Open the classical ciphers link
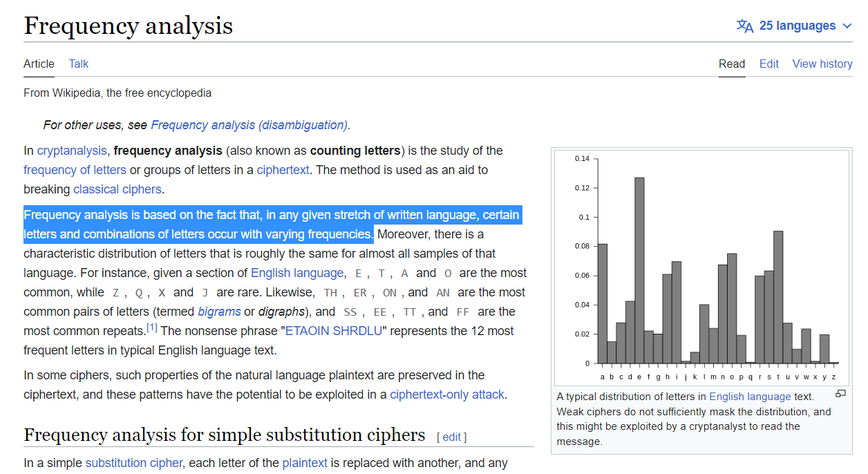Image resolution: width=868 pixels, height=474 pixels. pos(117,189)
